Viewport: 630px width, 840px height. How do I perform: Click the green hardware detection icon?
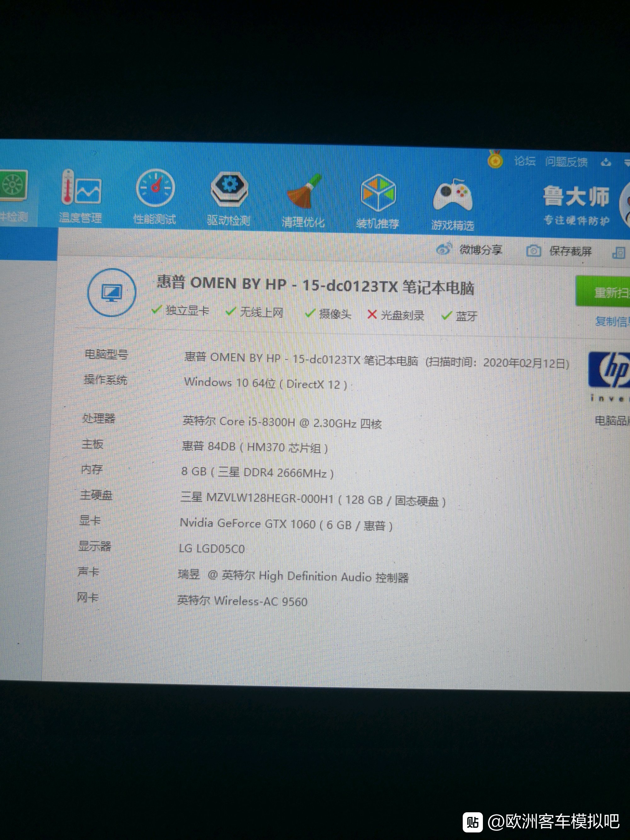pos(14,186)
